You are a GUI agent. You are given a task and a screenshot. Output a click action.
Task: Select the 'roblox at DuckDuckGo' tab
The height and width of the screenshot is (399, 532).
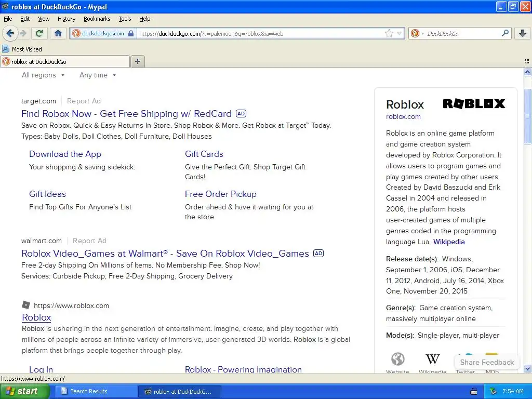pyautogui.click(x=65, y=61)
